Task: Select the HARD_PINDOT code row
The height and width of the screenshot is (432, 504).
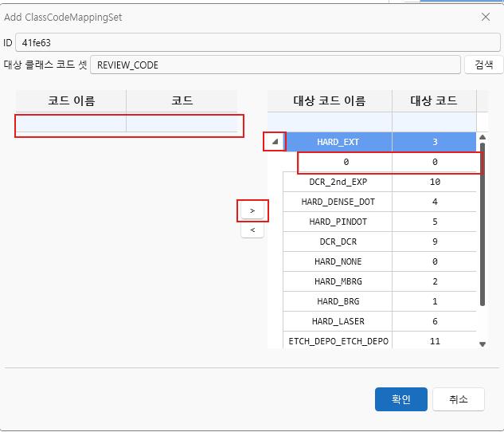Action: pyautogui.click(x=338, y=222)
